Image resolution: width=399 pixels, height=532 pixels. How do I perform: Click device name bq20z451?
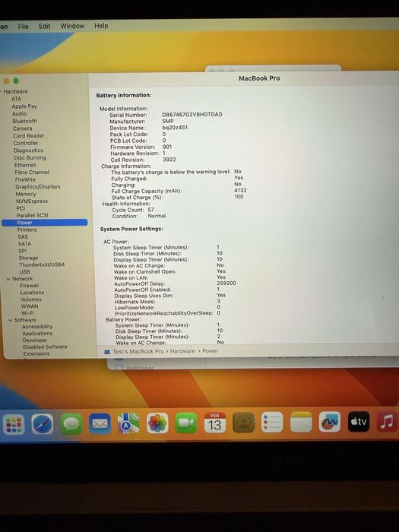pyautogui.click(x=175, y=128)
